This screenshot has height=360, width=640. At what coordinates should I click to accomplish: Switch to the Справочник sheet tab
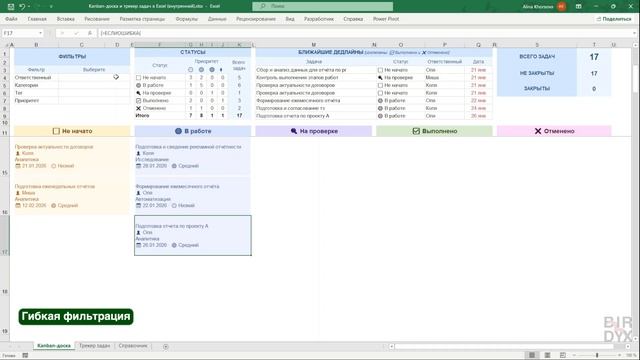[x=133, y=346]
